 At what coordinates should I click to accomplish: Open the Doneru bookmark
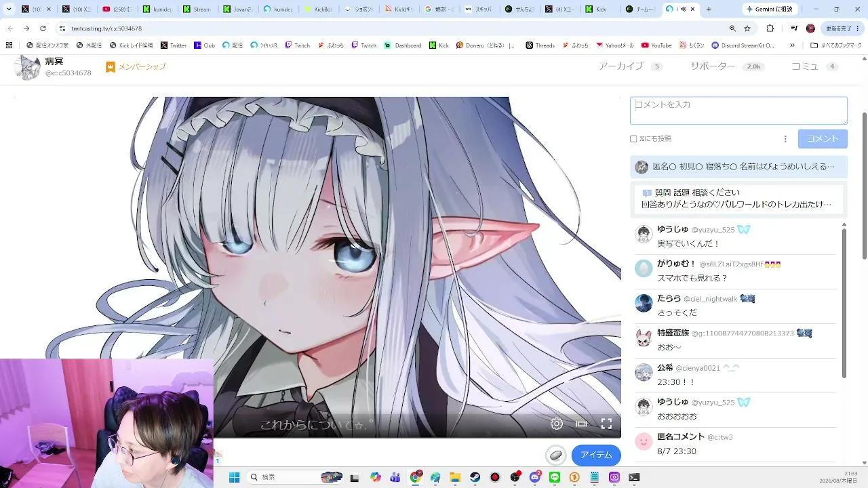pos(486,45)
